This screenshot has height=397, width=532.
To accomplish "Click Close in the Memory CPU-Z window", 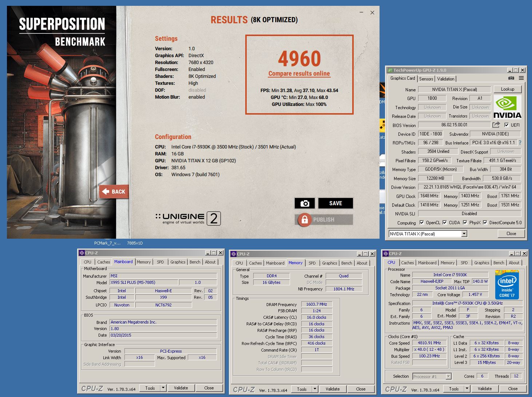I will 361,389.
